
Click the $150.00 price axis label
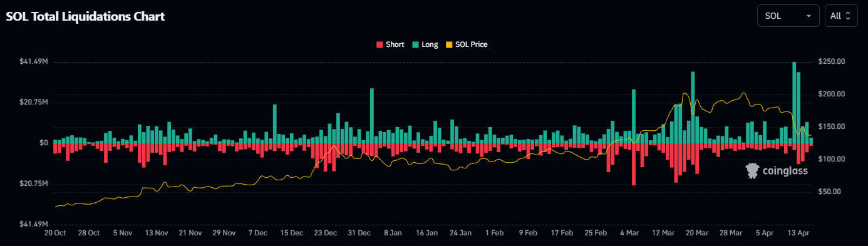point(832,126)
